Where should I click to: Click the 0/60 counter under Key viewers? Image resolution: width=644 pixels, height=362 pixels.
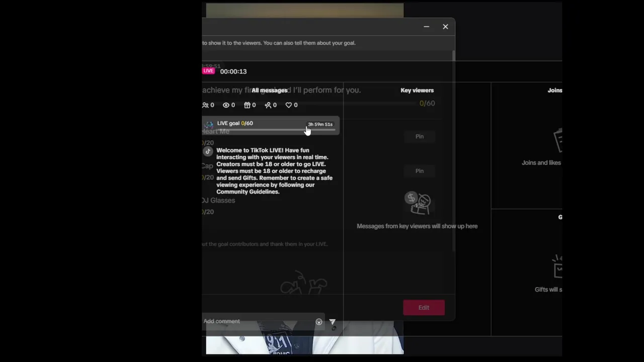[x=427, y=104]
